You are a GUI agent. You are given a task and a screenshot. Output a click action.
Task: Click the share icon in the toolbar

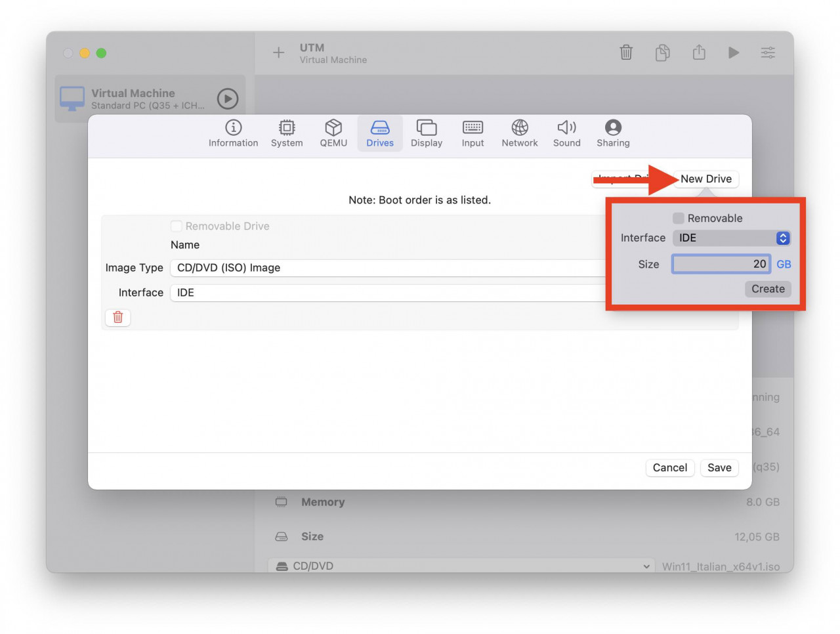[699, 53]
